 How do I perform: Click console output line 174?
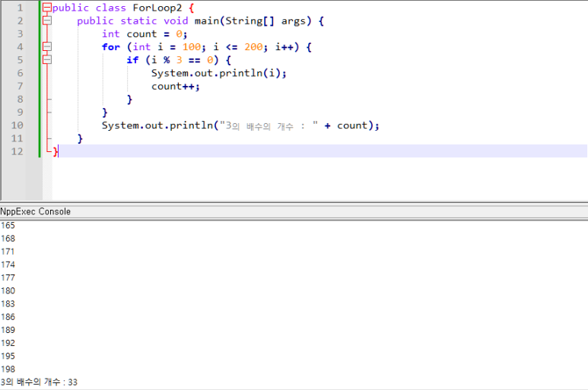8,265
